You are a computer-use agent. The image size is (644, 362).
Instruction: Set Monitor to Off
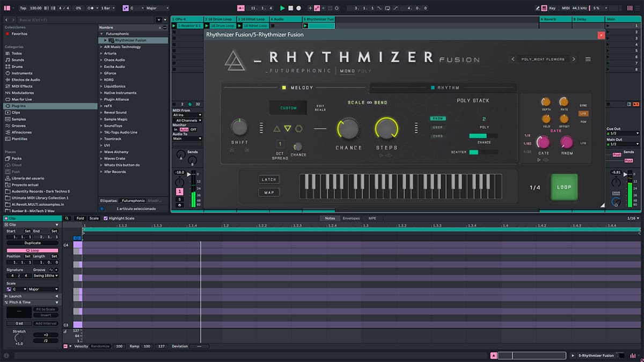coord(193,129)
